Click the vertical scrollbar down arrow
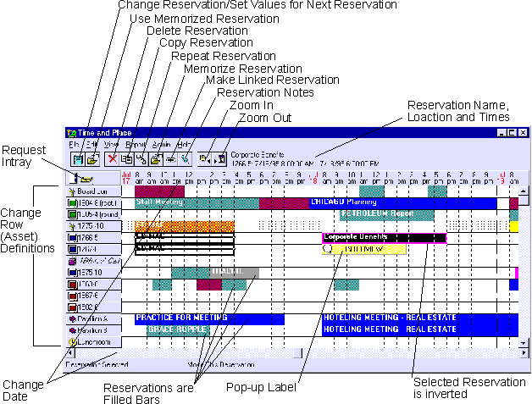This screenshot has height=404, width=532. [x=524, y=343]
